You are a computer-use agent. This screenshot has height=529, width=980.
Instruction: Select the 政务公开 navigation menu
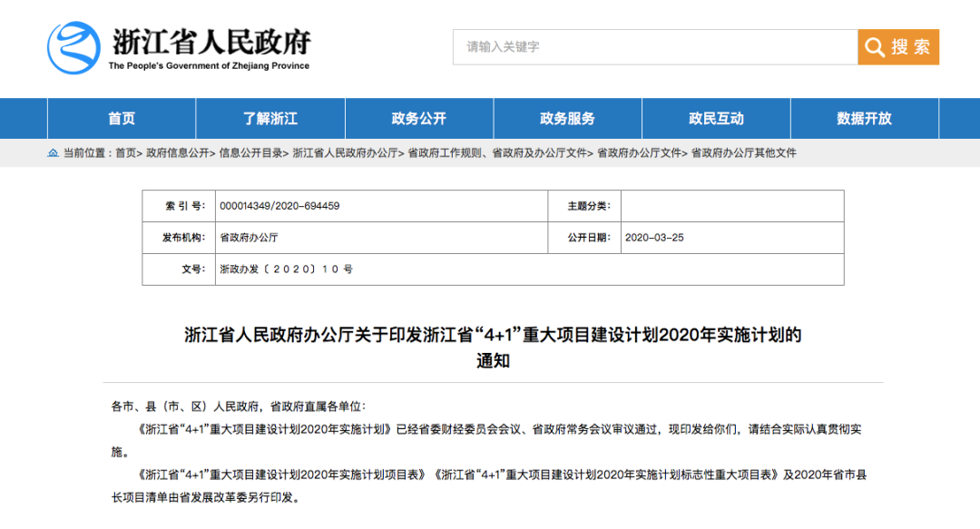(419, 119)
